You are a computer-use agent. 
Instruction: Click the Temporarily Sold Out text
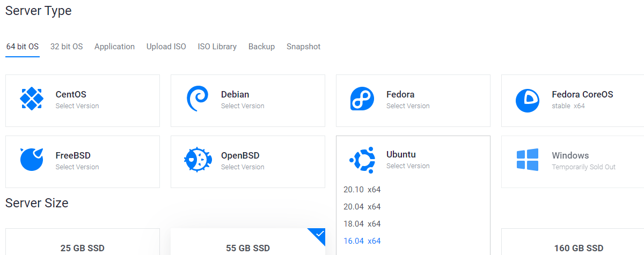pyautogui.click(x=584, y=167)
